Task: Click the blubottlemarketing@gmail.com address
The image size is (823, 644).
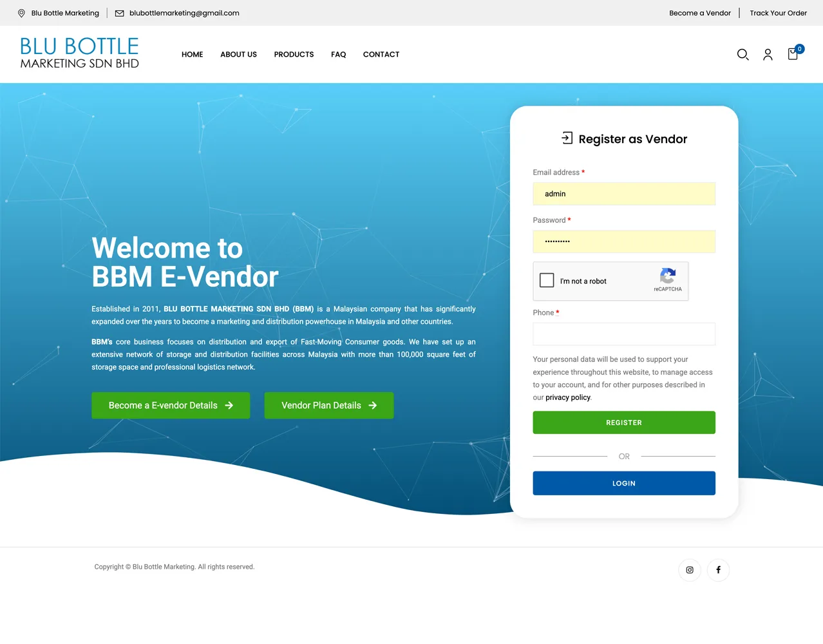Action: [x=184, y=13]
